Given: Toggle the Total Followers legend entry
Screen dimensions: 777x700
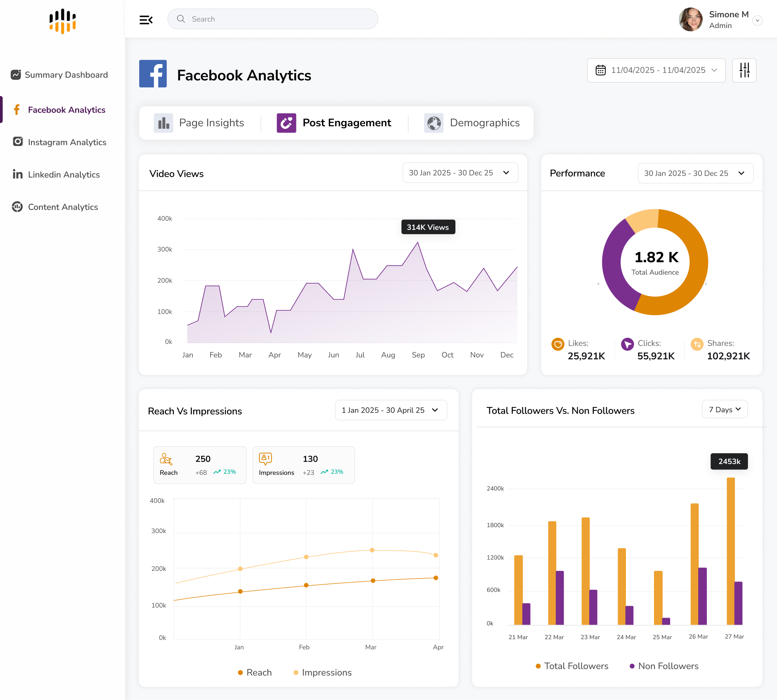Looking at the screenshot, I should click(572, 666).
